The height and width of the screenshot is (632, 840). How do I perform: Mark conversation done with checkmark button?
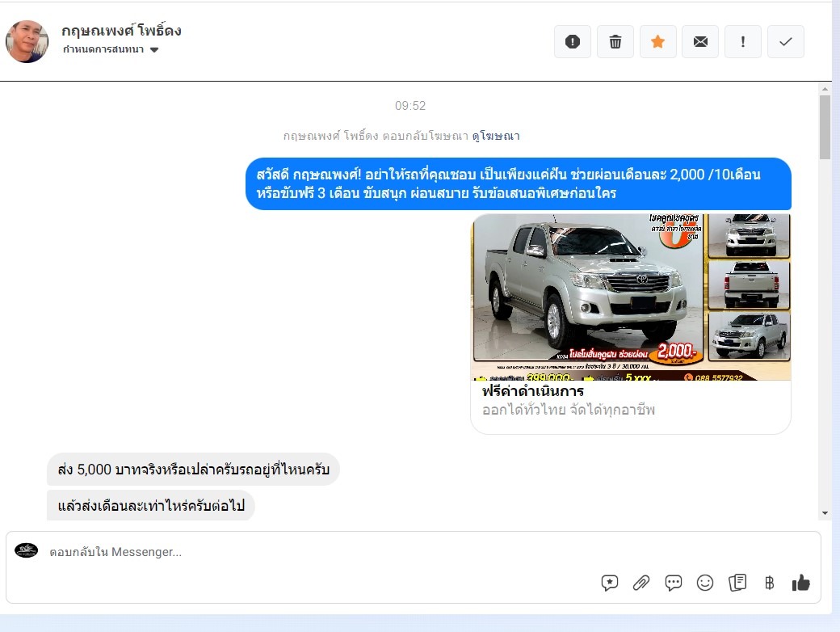(785, 42)
